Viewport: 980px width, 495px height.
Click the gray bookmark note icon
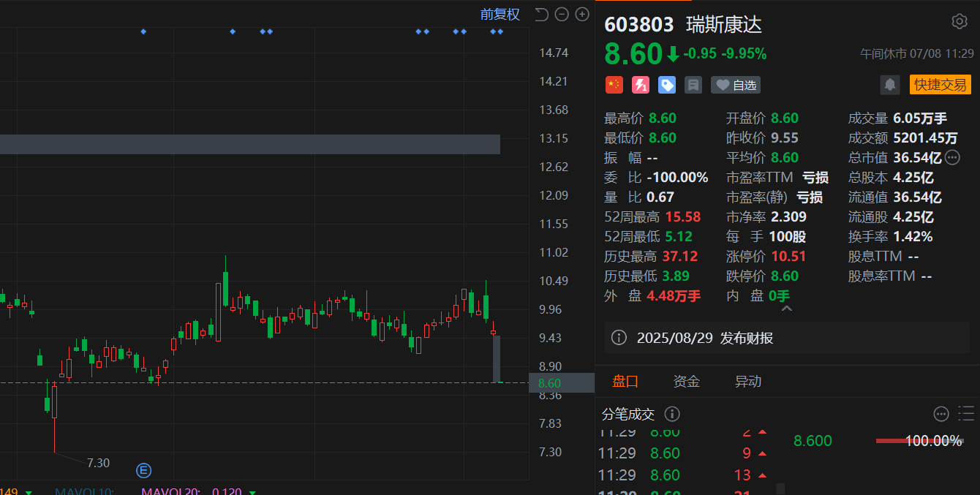click(x=693, y=85)
